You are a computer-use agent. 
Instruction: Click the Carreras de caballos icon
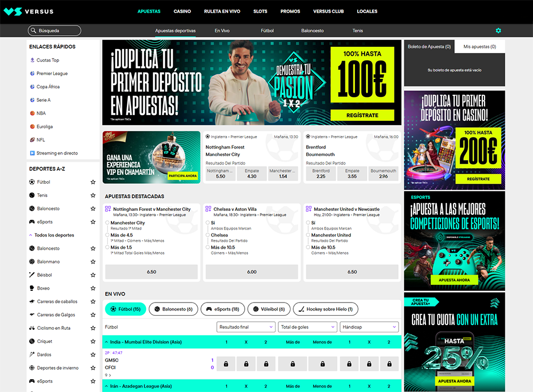[x=32, y=301]
